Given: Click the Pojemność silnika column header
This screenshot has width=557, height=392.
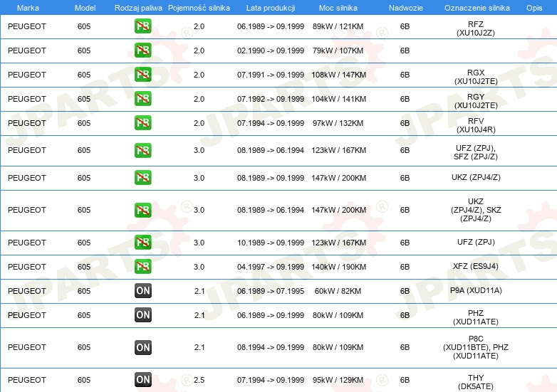Looking at the screenshot, I should pos(199,8).
